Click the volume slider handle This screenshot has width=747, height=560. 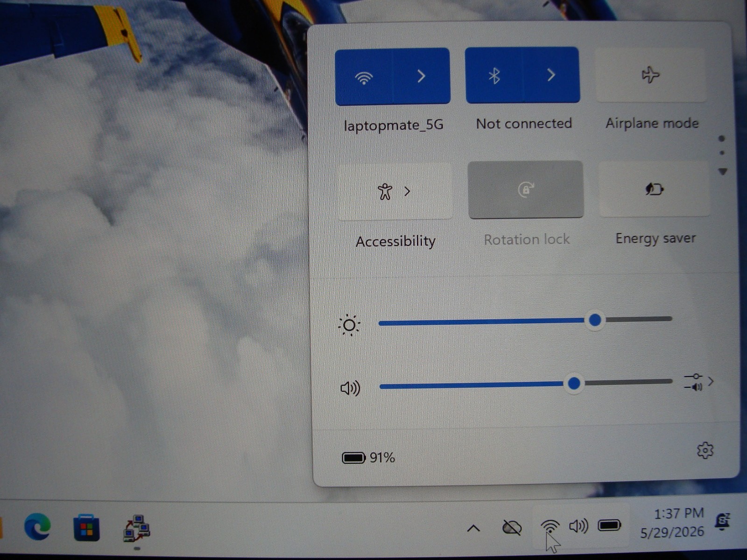pos(574,384)
